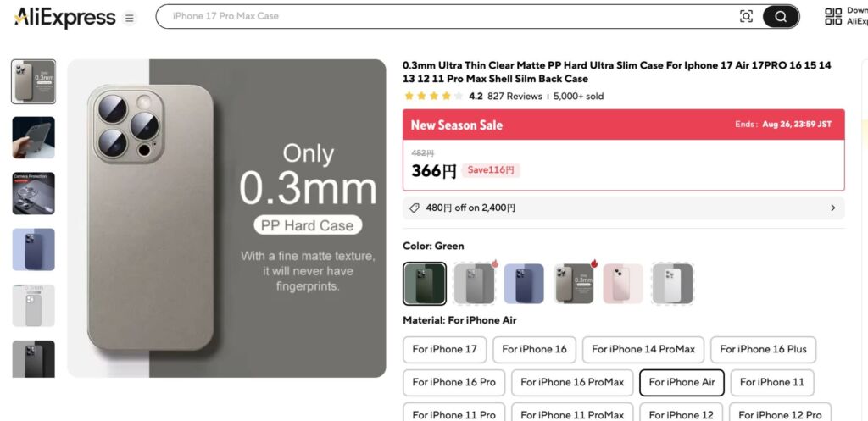Viewport: 868px width, 421px height.
Task: View the hand-holding-case thumbnail
Action: tap(34, 138)
